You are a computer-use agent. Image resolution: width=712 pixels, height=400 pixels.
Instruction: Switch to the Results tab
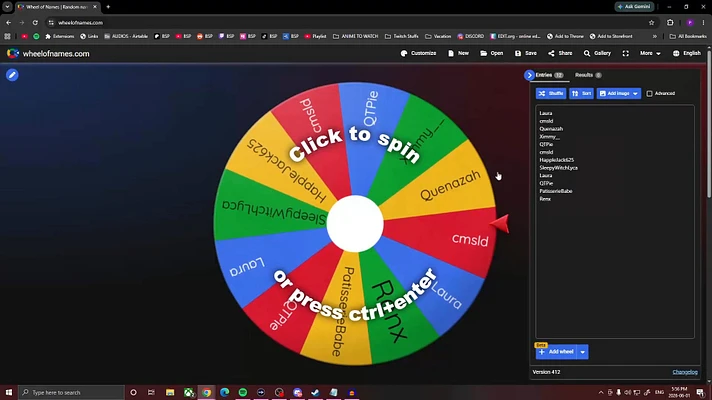coord(588,75)
